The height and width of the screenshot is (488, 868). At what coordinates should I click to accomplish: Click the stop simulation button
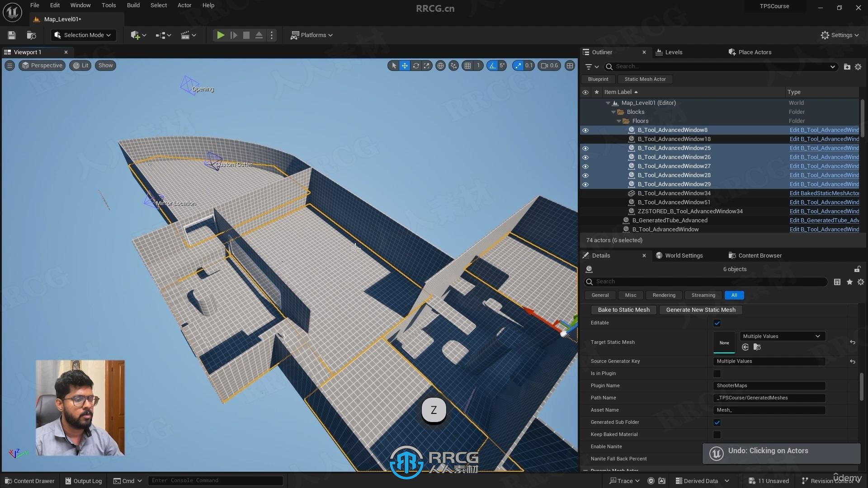246,35
